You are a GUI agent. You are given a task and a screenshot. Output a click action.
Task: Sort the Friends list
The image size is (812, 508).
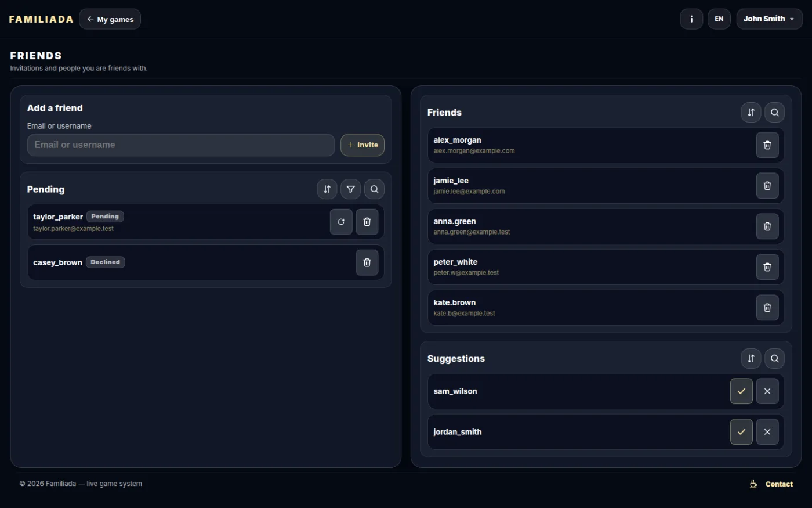(751, 113)
